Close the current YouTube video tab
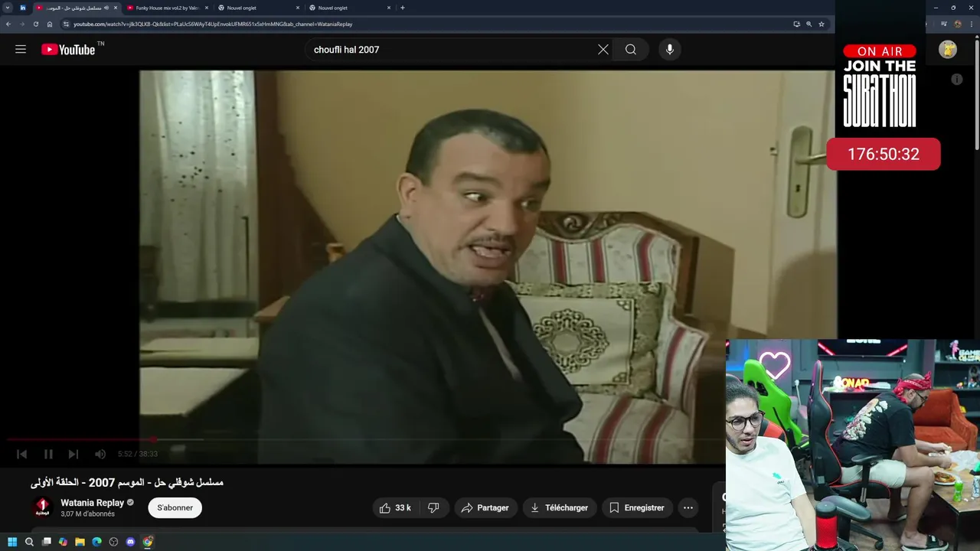The image size is (980, 551). (x=116, y=8)
